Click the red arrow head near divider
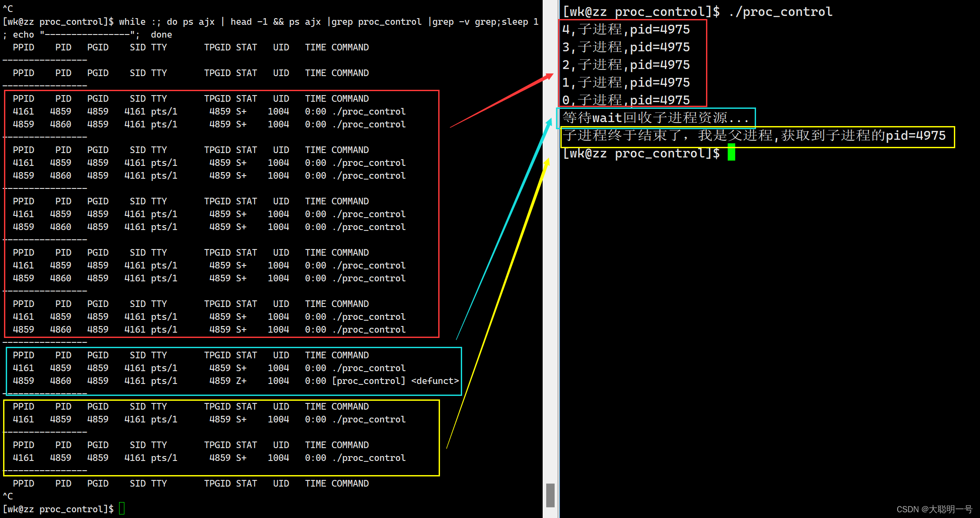 tap(549, 77)
